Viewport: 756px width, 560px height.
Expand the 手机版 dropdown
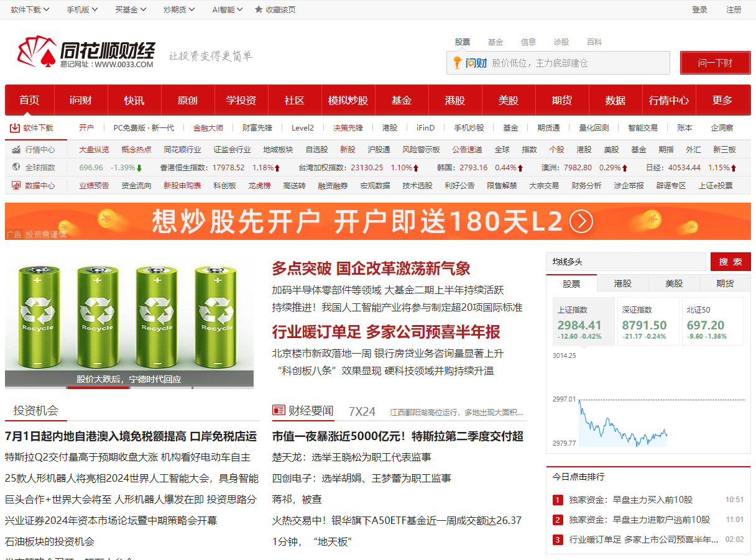[83, 10]
